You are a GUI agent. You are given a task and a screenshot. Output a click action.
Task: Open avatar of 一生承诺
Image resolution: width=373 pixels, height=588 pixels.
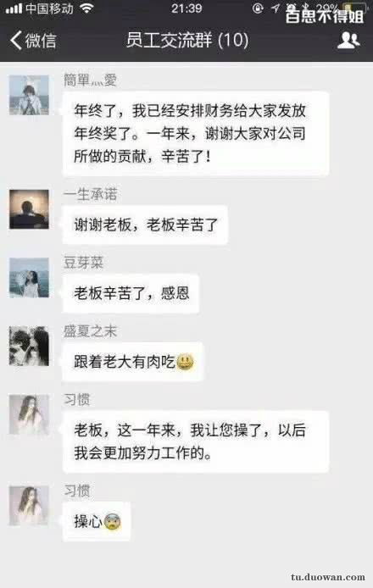coord(29,209)
